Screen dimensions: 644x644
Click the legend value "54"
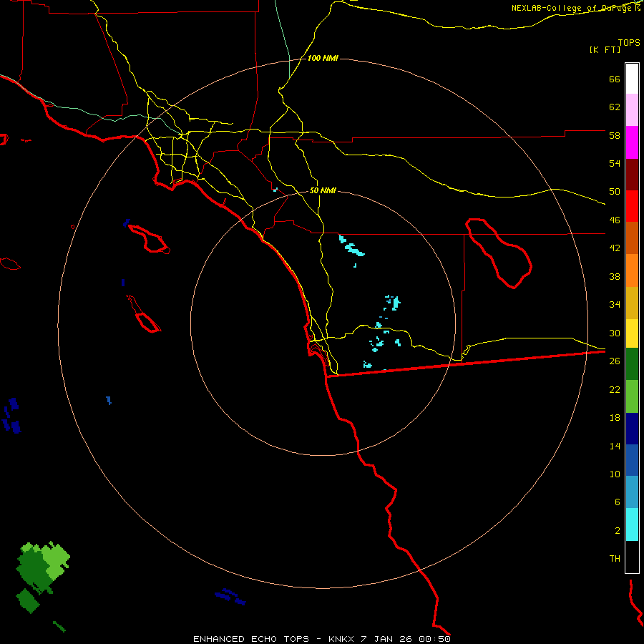(x=615, y=163)
